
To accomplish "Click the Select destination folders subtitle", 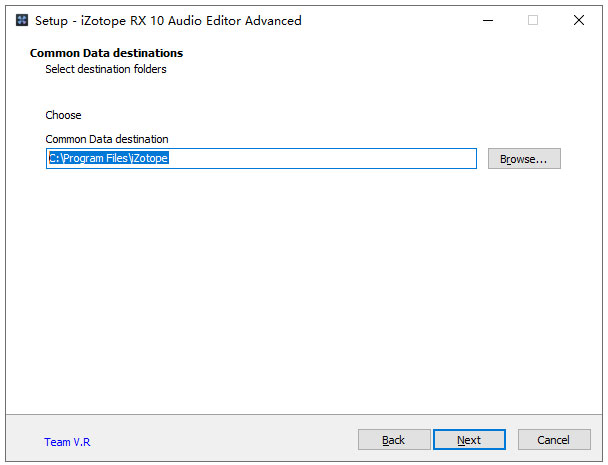I will [x=106, y=69].
